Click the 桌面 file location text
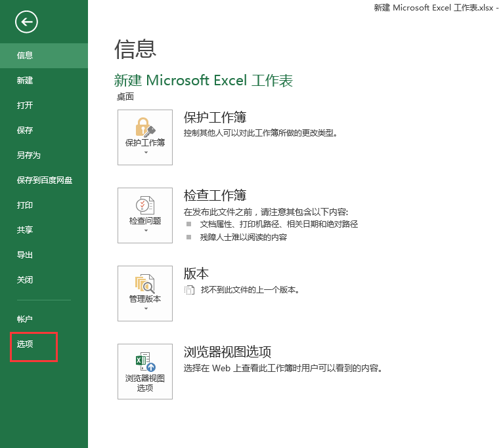This screenshot has height=448, width=501. click(125, 96)
